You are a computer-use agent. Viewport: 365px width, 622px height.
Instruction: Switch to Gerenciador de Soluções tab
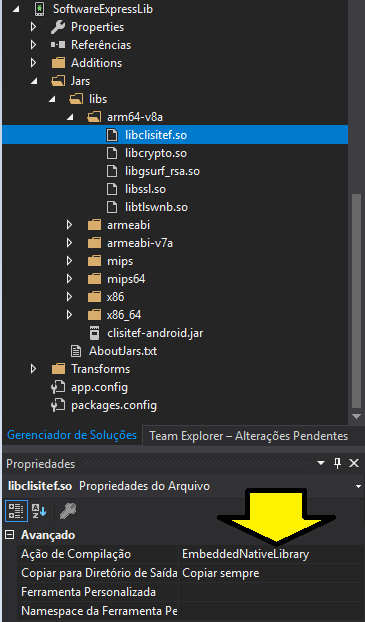(x=72, y=435)
